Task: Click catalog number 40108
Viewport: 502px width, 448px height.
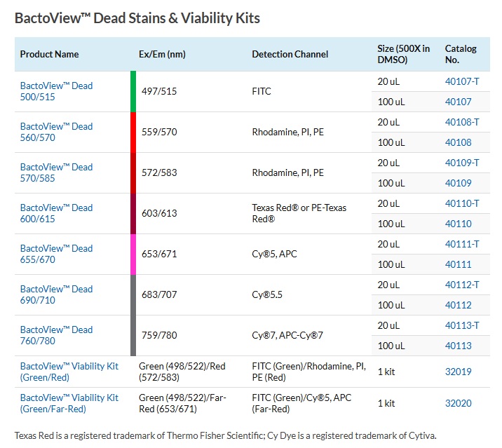Action: point(458,142)
